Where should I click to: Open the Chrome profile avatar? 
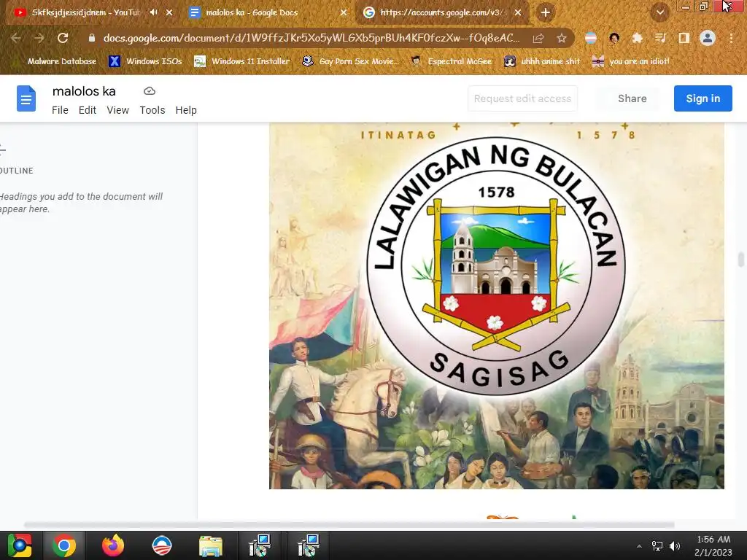click(x=708, y=38)
